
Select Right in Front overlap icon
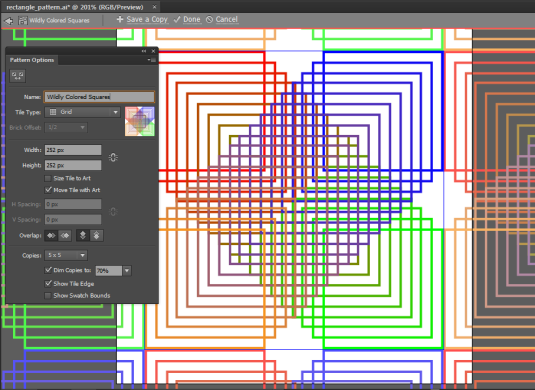(65, 235)
